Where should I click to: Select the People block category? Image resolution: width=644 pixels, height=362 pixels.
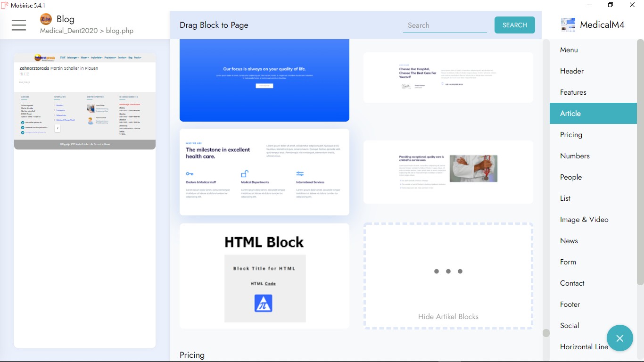(x=593, y=177)
